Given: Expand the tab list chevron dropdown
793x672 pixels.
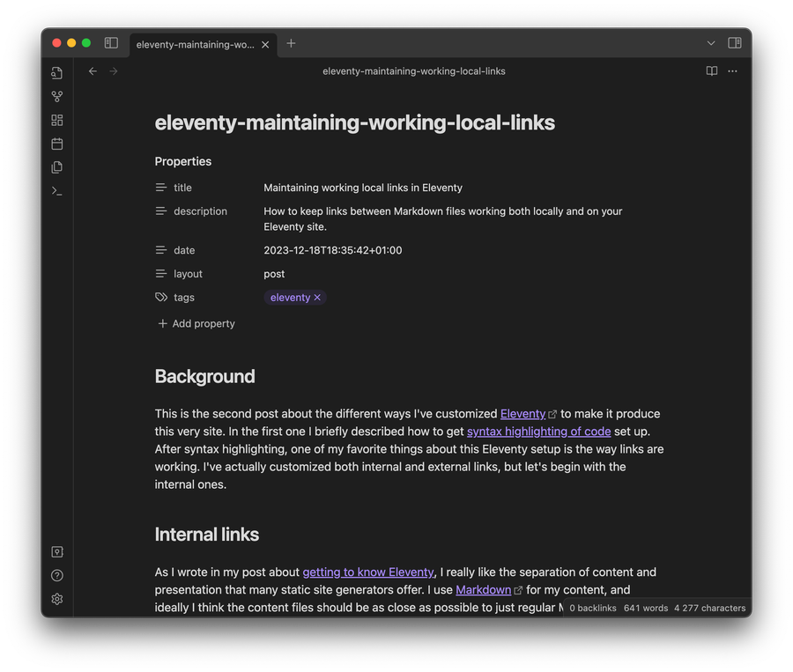Looking at the screenshot, I should click(x=711, y=43).
